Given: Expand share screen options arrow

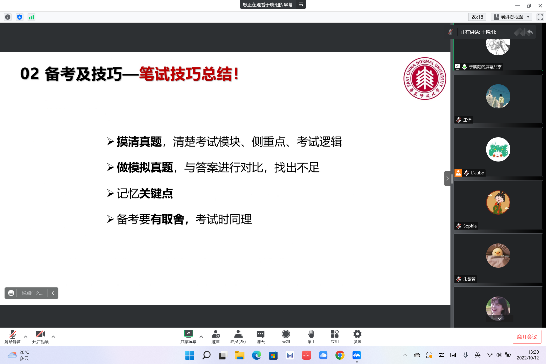Looking at the screenshot, I should (x=201, y=336).
